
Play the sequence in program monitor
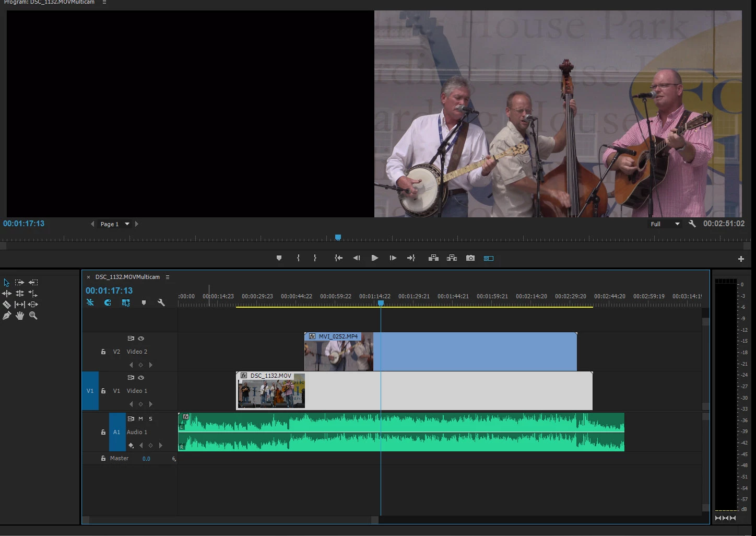coord(375,258)
